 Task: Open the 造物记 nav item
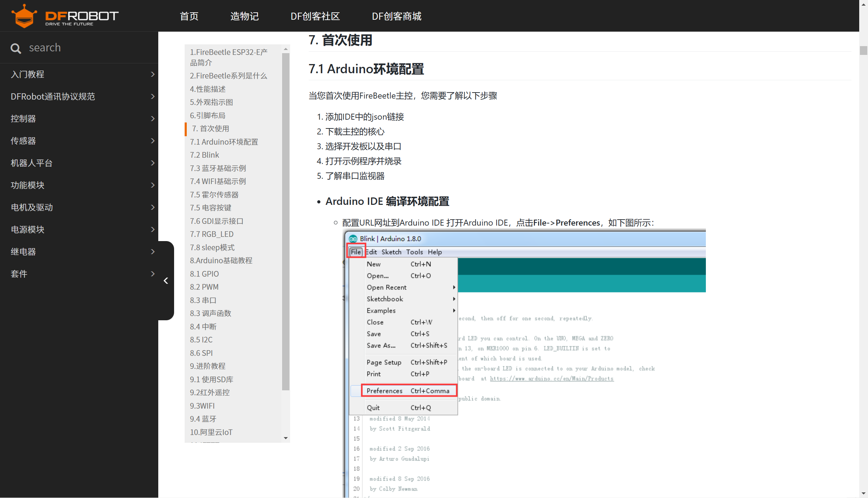[x=244, y=16]
